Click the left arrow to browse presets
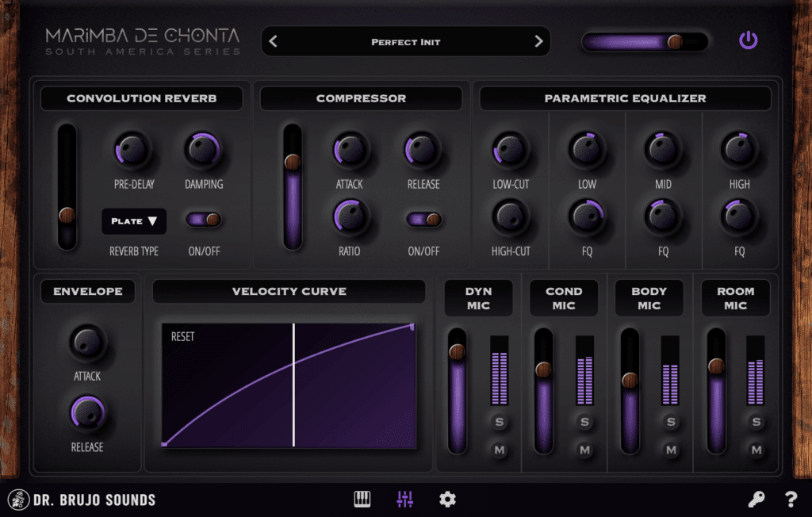812x517 pixels. (x=274, y=41)
